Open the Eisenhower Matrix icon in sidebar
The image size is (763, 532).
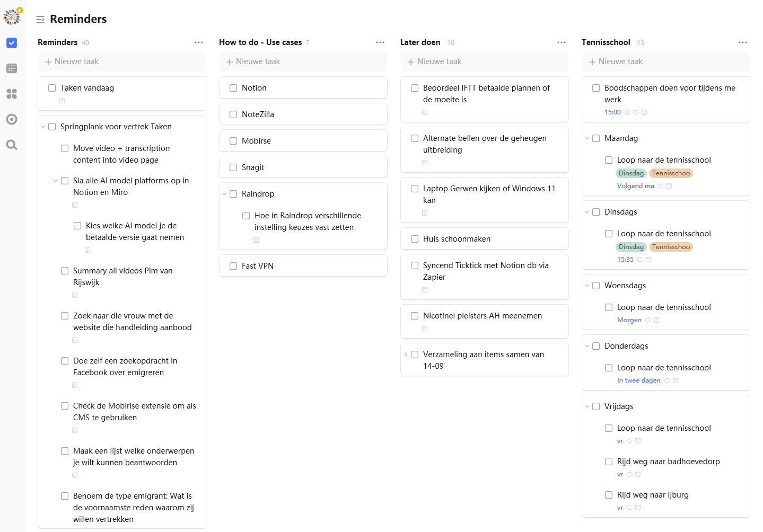12,94
